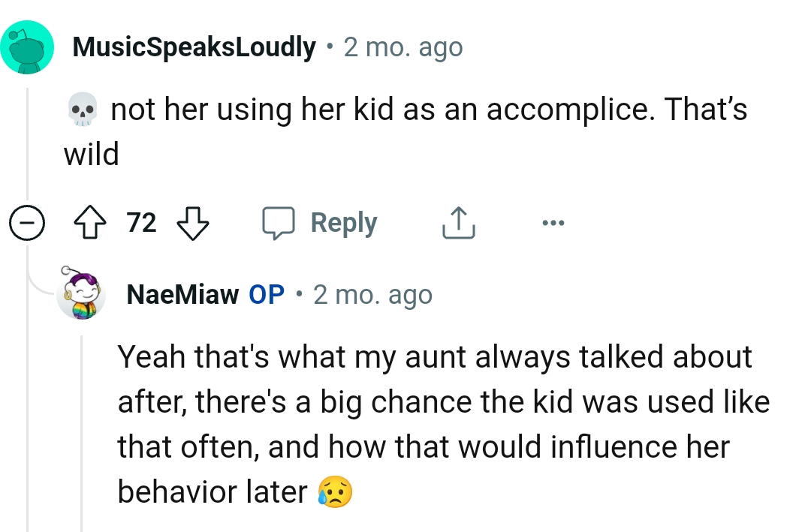
Task: Open the overflow dropdown for comment actions
Action: 553,222
